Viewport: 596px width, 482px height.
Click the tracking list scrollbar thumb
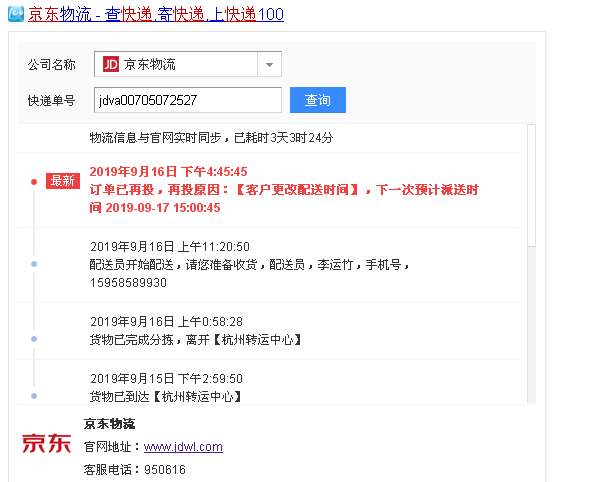[x=531, y=186]
